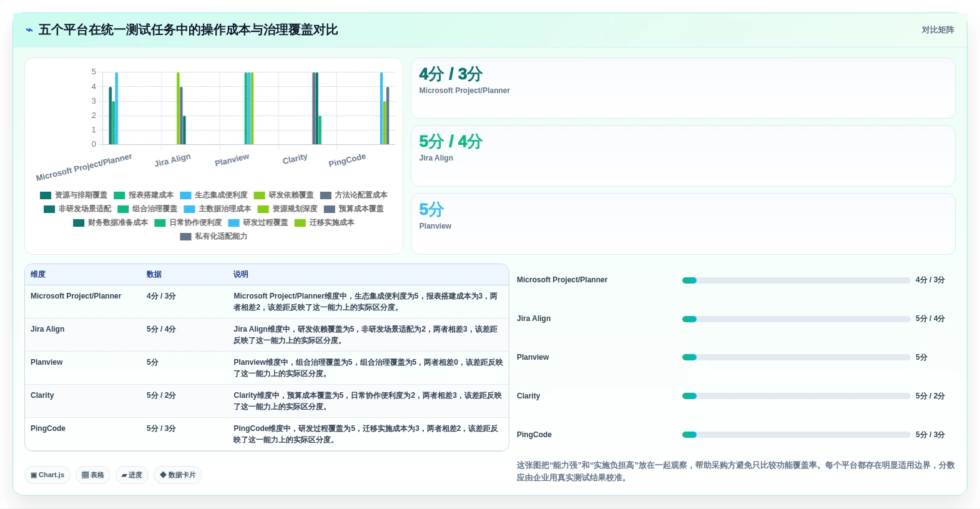Click the 数据卡片 chip

click(x=178, y=475)
